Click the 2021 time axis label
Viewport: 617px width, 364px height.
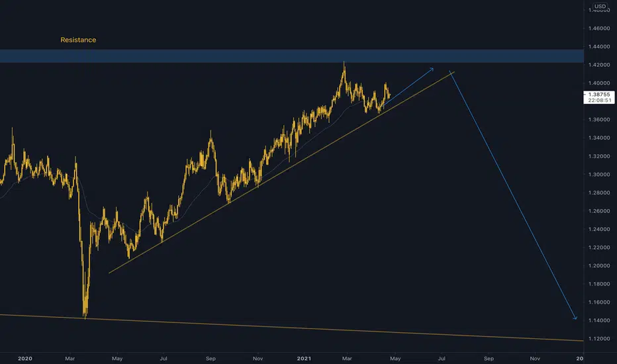click(x=304, y=359)
